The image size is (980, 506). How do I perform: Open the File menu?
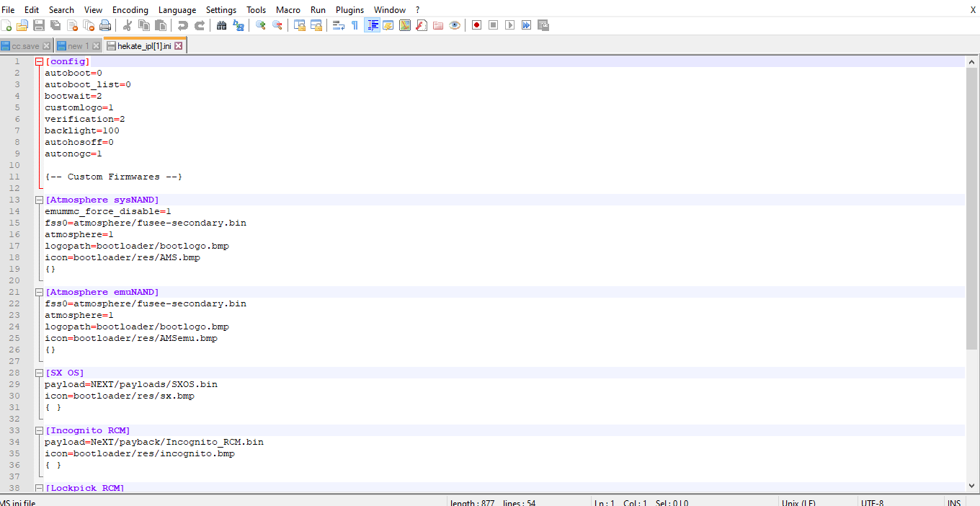8,9
